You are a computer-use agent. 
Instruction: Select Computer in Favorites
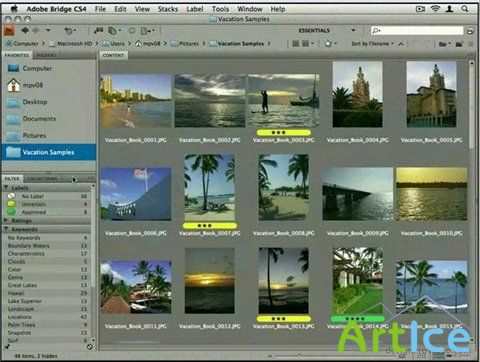tap(49, 68)
